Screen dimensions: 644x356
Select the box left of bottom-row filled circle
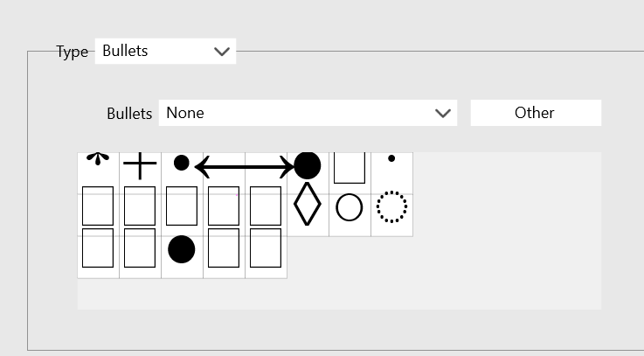[140, 249]
